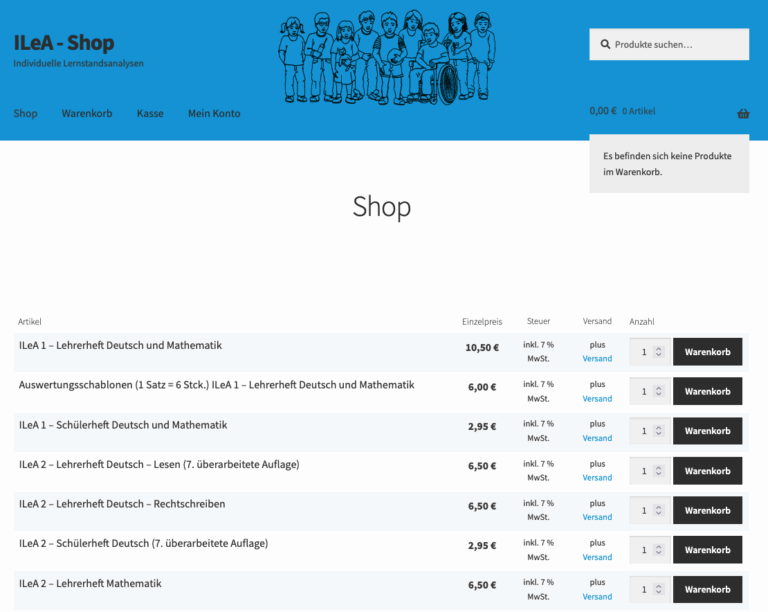Open Versand link for ILeA 1 Schülerheft

coord(597,438)
